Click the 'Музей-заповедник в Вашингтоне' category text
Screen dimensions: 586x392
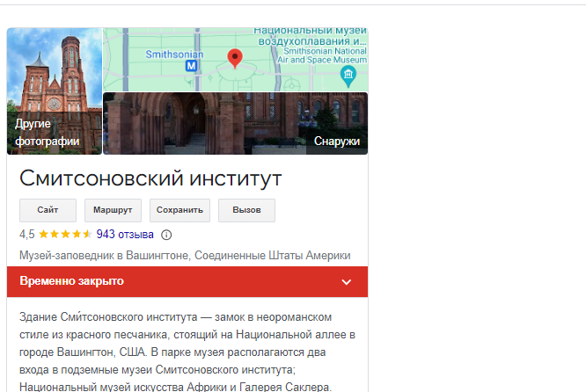point(185,256)
